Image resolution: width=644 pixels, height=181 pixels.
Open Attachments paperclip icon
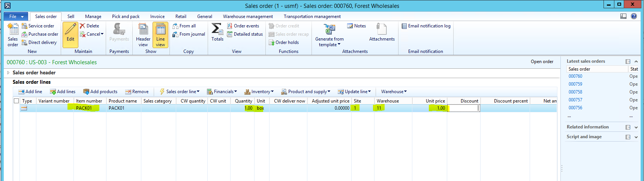[381, 29]
